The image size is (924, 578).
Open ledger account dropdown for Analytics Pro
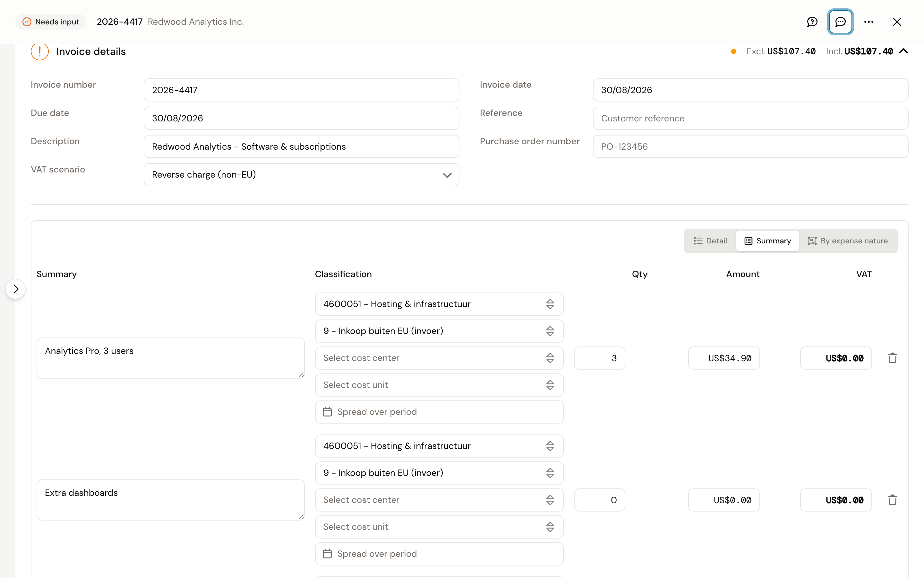(x=439, y=304)
